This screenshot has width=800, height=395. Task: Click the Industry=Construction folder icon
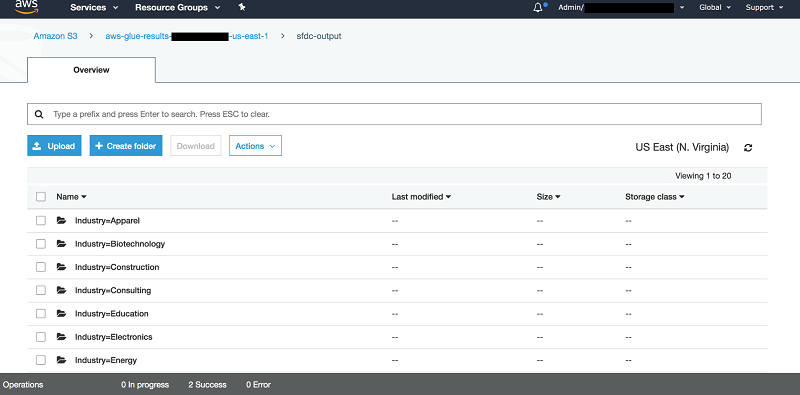click(62, 267)
